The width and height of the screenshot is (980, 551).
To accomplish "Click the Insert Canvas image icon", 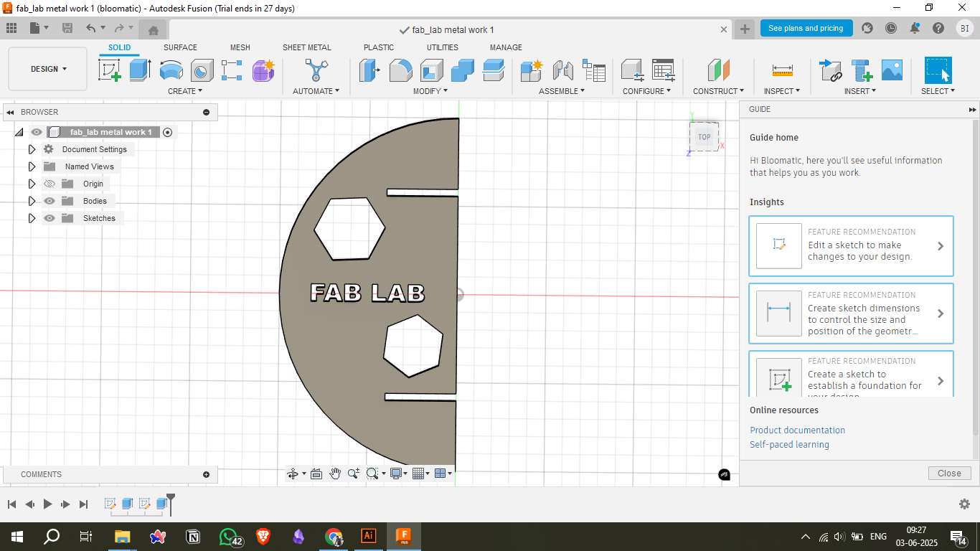I will (x=892, y=70).
